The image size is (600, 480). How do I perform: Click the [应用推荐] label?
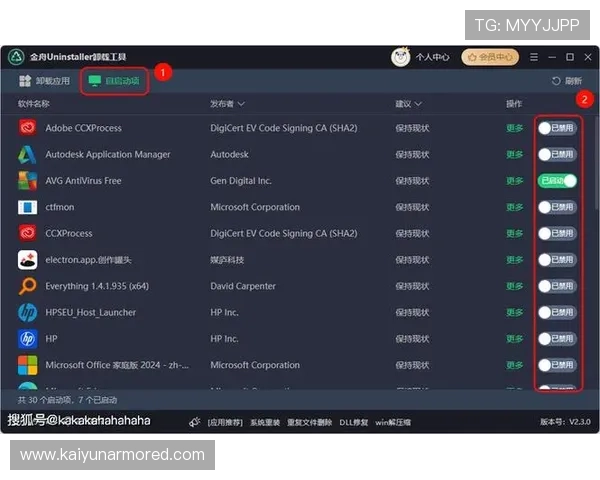click(x=225, y=422)
